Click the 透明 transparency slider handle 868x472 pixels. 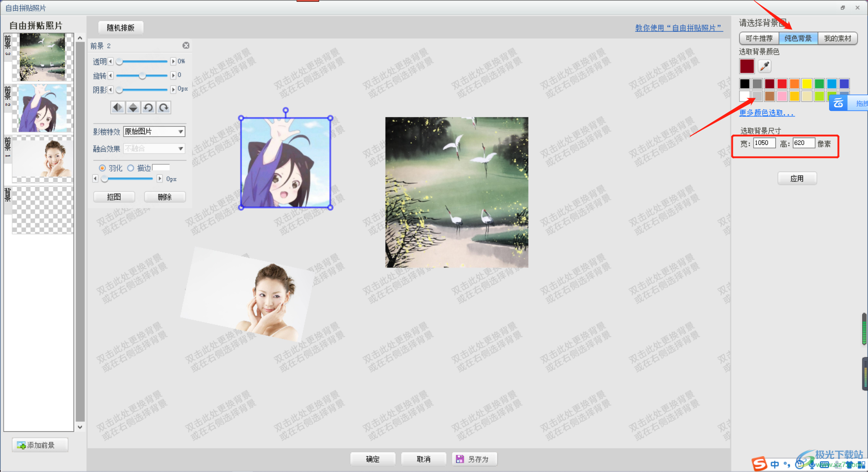119,62
